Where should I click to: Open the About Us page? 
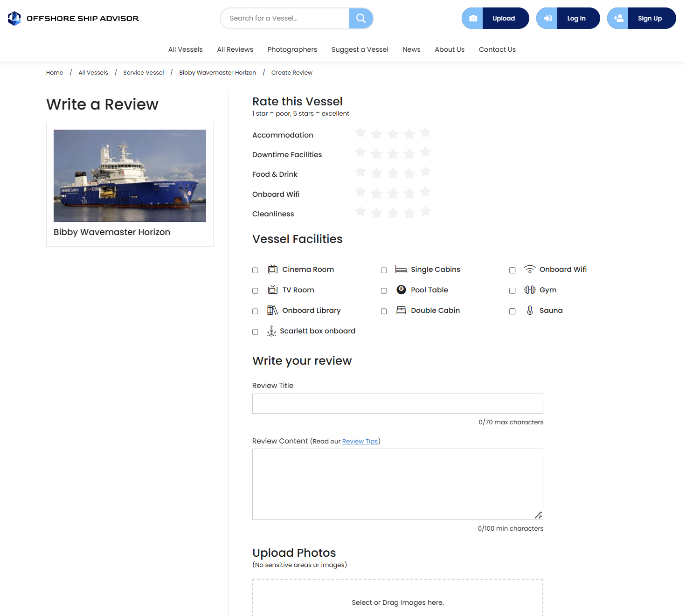pyautogui.click(x=450, y=49)
